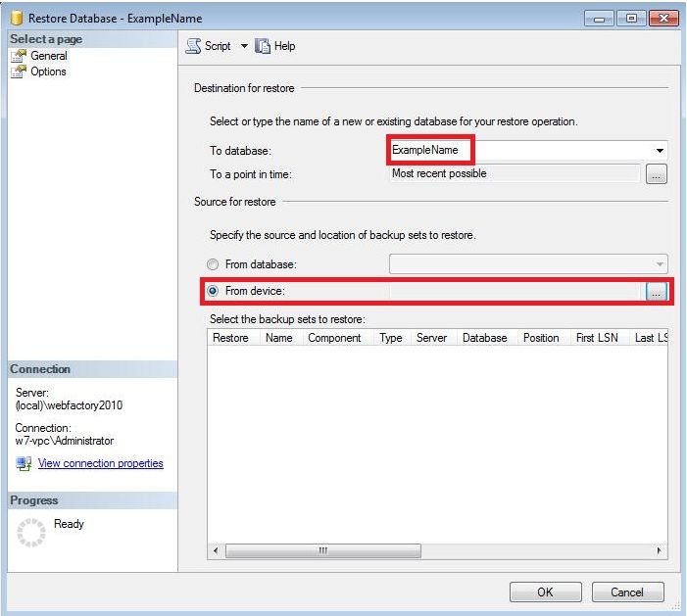Browse for device with ellipsis button
The height and width of the screenshot is (616, 687).
656,291
